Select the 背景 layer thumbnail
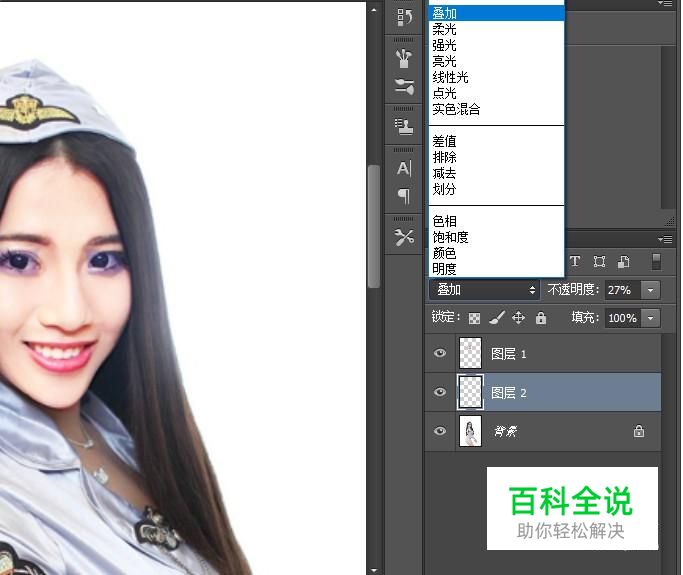The height and width of the screenshot is (575, 683). [x=470, y=431]
